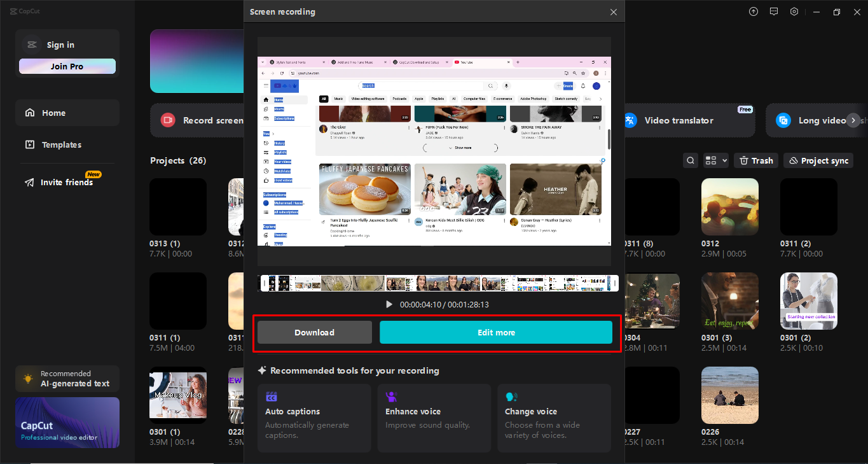The image size is (868, 464).
Task: Open project 0301 (1) Makeup Vlog thumbnail
Action: coord(178,395)
